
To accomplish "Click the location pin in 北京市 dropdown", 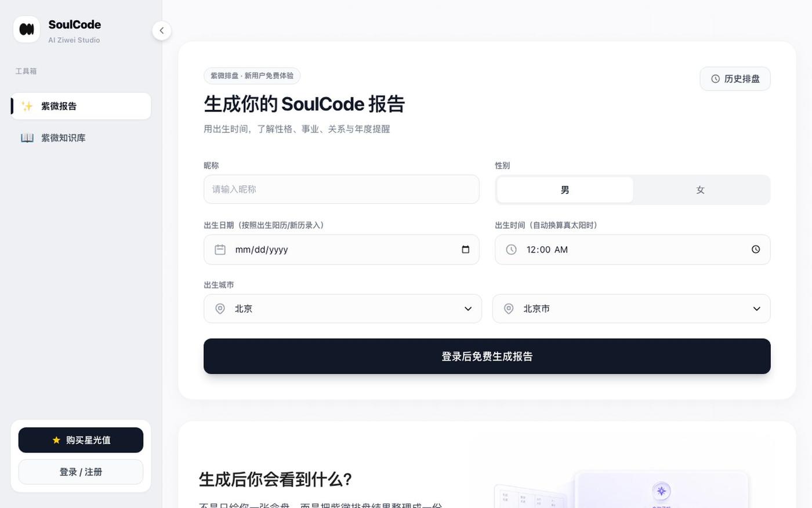I will coord(509,309).
